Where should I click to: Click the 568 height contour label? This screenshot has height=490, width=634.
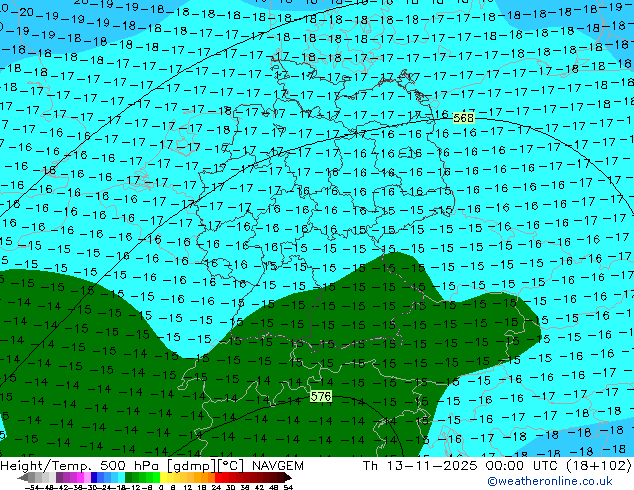coord(463,118)
